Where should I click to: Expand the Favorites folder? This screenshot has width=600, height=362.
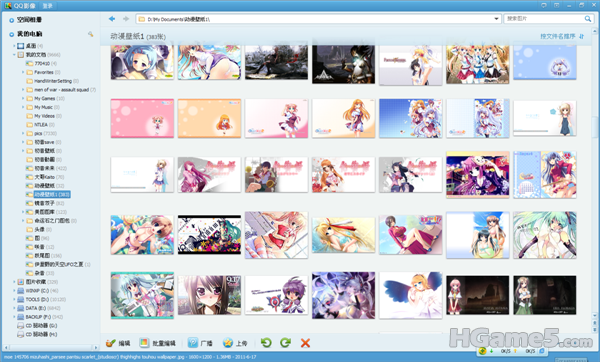coord(23,72)
